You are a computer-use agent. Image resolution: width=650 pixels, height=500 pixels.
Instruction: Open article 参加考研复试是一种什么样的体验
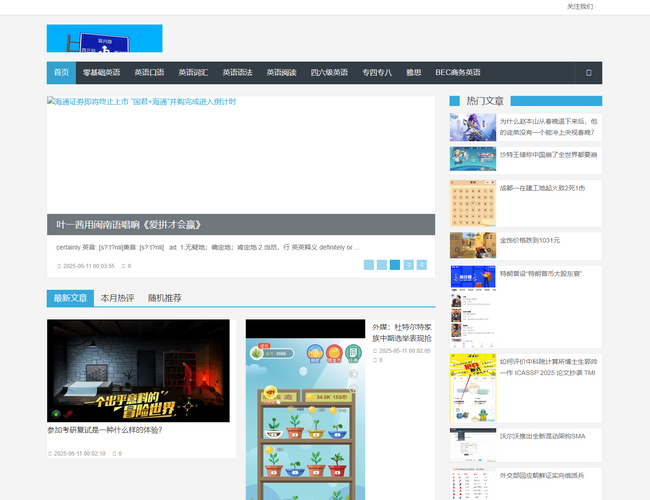pos(104,430)
